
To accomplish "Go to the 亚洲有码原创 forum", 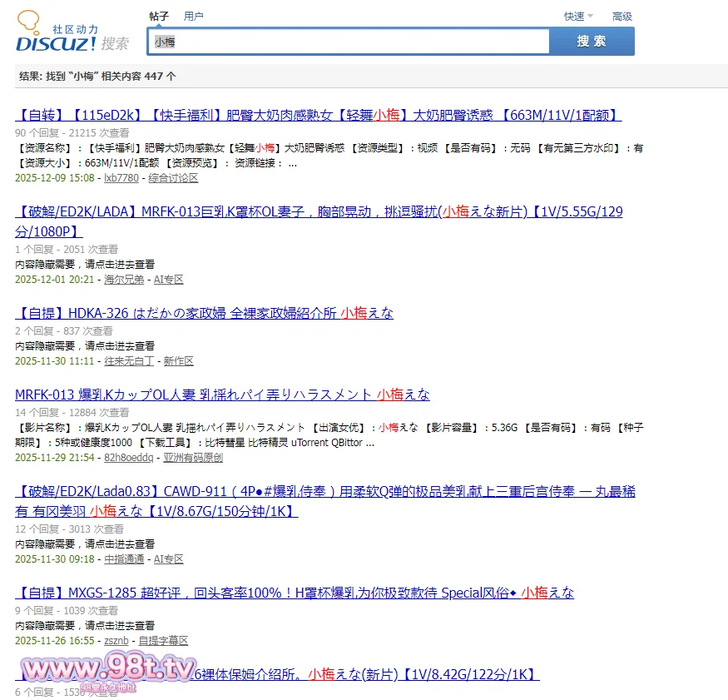I will point(193,457).
